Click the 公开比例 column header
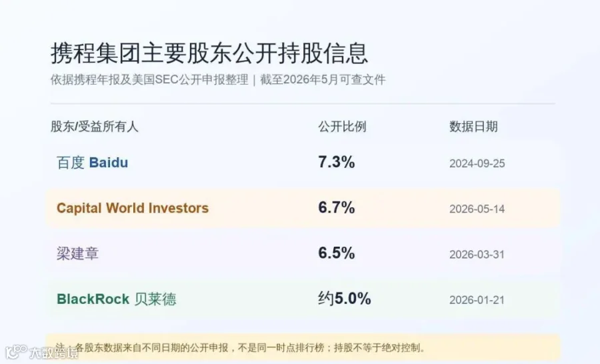The image size is (600, 364). (342, 126)
